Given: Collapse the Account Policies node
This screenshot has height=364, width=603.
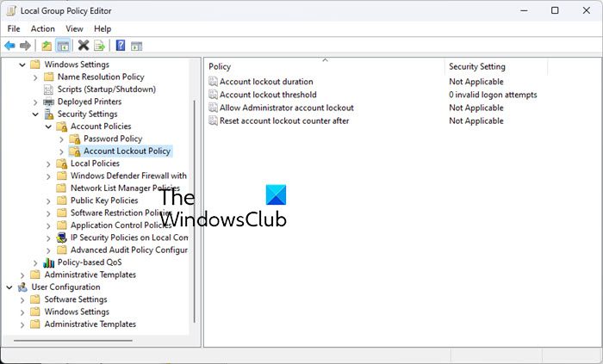Looking at the screenshot, I should pos(48,126).
